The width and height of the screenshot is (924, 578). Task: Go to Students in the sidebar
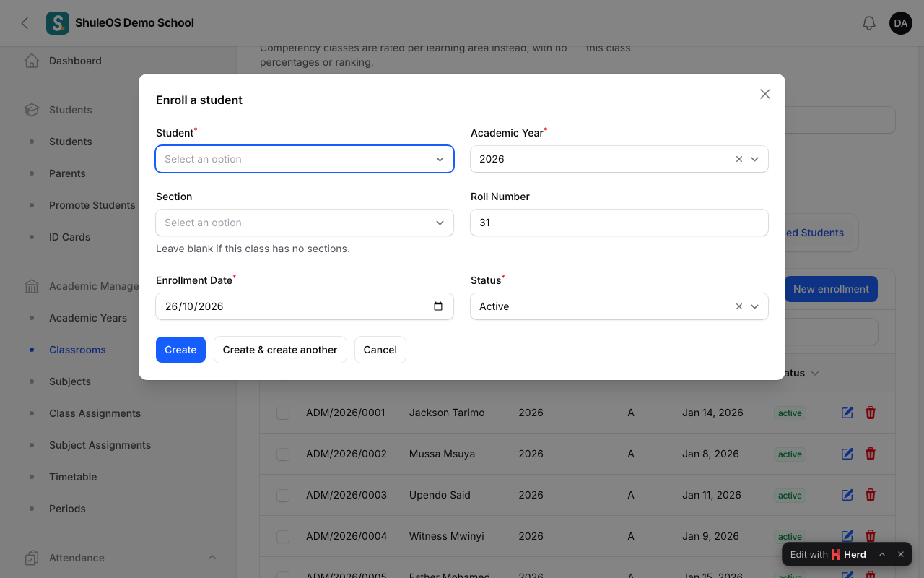coord(71,142)
